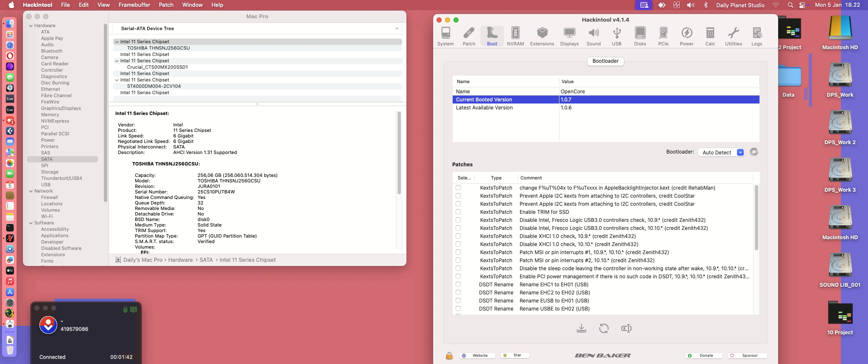Click the Website button
868x364 pixels.
477,356
